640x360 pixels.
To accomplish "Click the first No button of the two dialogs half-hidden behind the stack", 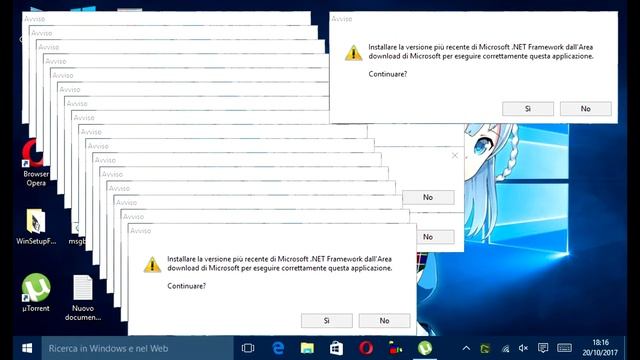I will click(x=428, y=197).
